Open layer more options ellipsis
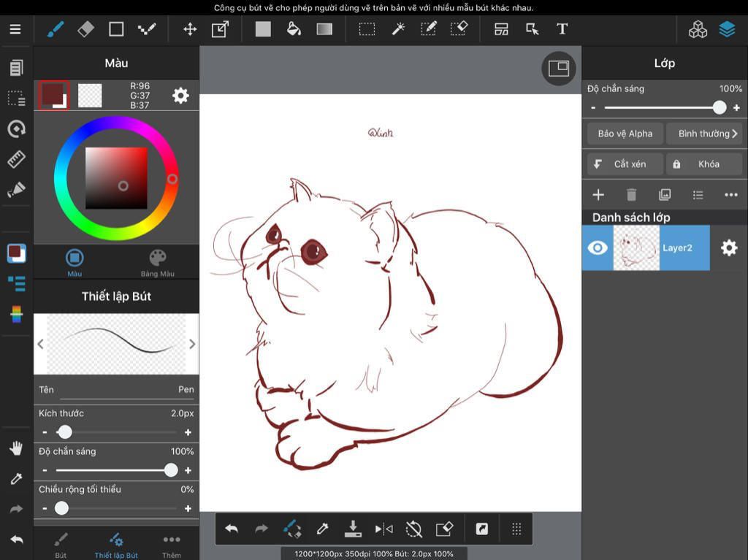 click(x=730, y=195)
